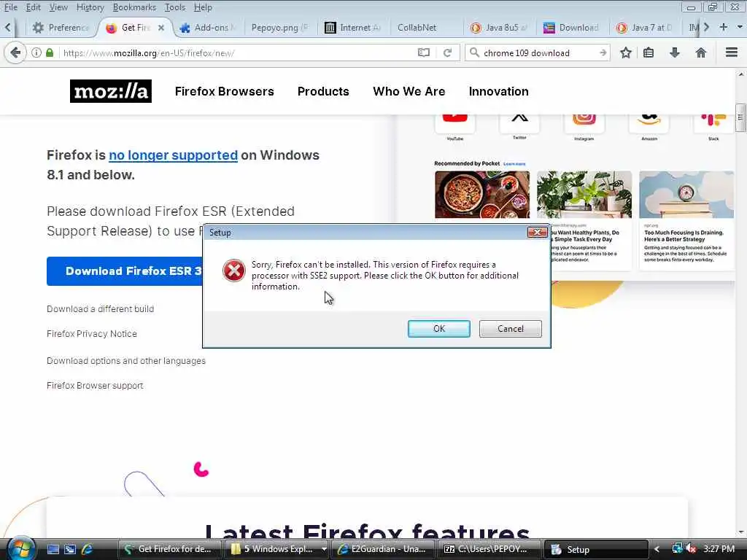Open '5 Windows Expl...' taskbar group
The width and height of the screenshot is (747, 560).
coord(278,549)
